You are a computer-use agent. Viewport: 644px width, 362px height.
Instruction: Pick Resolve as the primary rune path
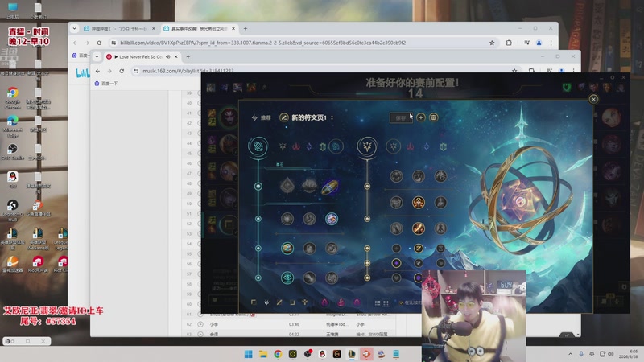[x=323, y=146]
